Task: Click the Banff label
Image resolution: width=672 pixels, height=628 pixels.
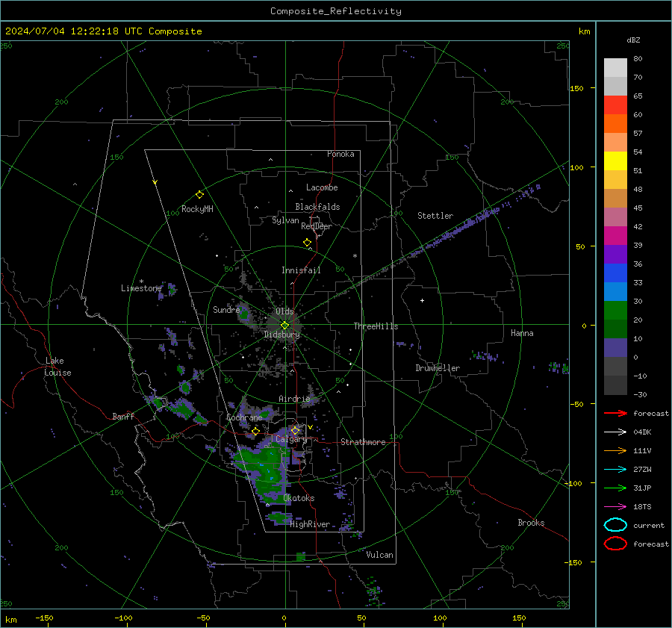Action: coord(123,416)
